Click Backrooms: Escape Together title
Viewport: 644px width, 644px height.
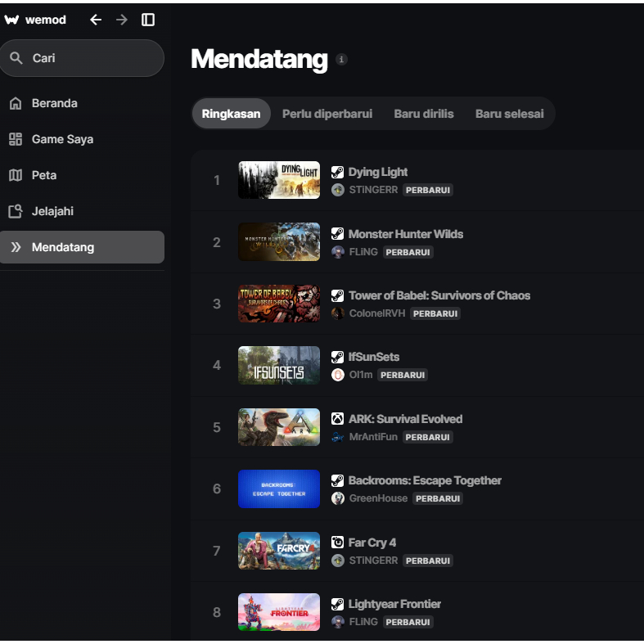click(425, 480)
